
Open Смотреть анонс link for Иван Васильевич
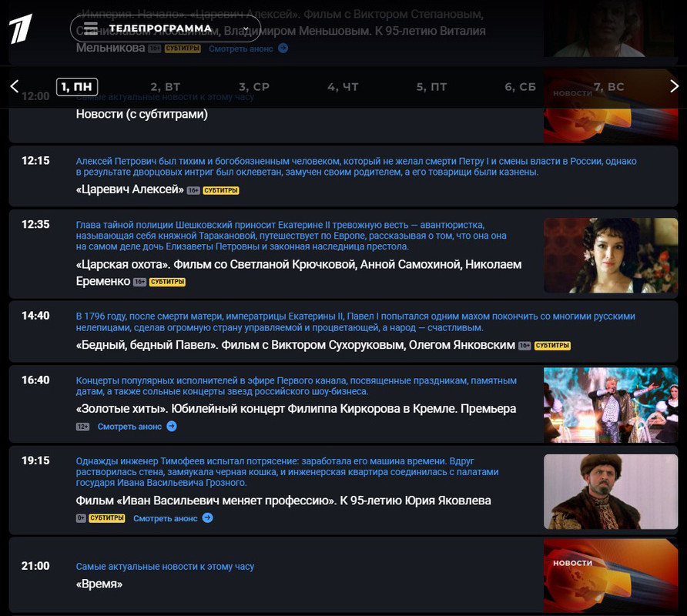(165, 518)
